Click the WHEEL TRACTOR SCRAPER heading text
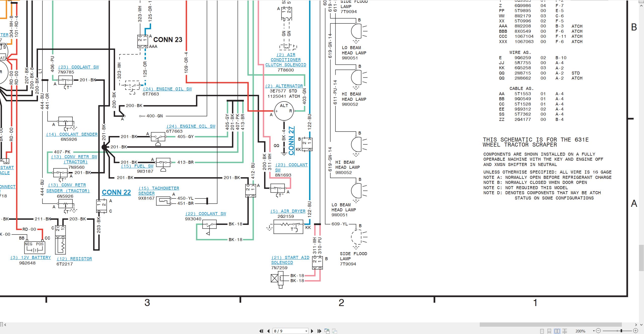Screen dimensions: 644x334 click(520, 145)
